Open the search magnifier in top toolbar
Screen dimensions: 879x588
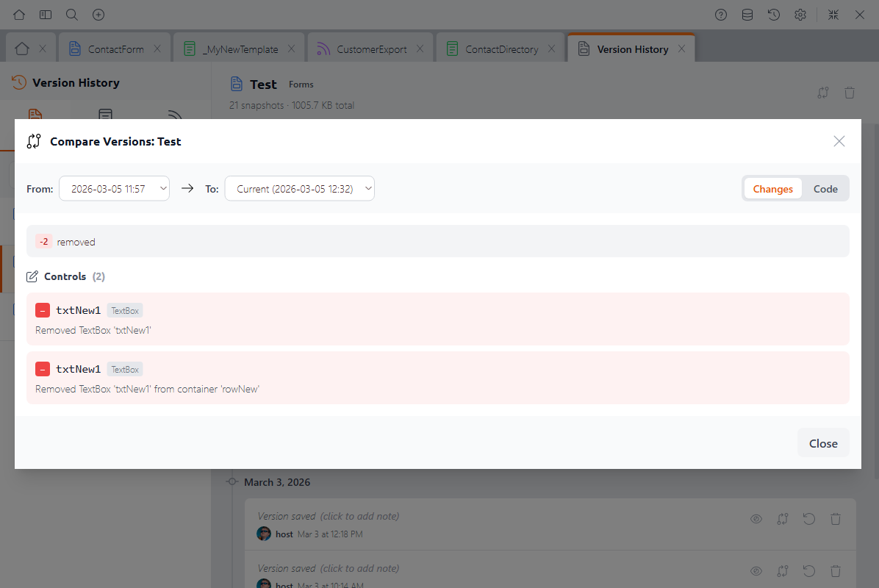pos(72,15)
